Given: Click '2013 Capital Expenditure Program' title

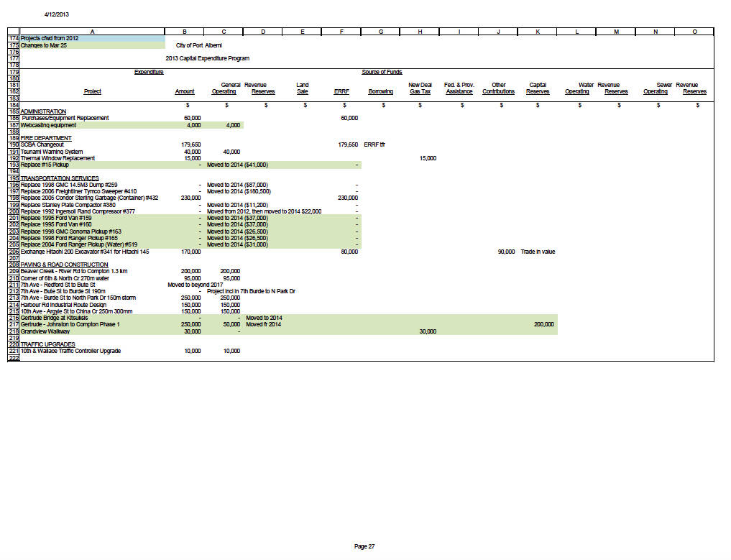Looking at the screenshot, I should pos(208,58).
